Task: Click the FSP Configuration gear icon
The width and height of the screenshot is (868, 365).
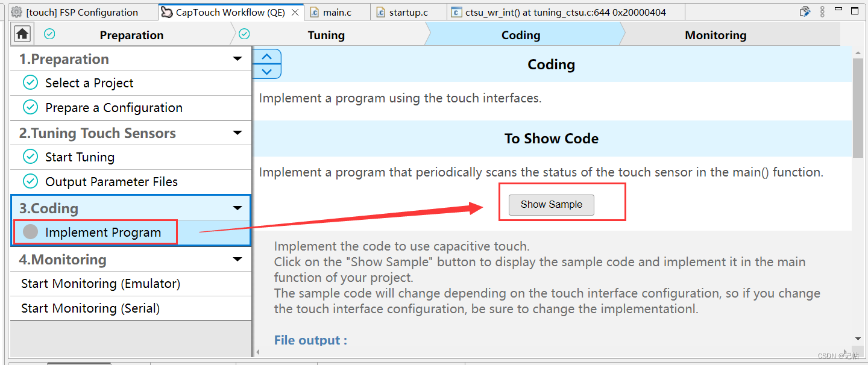Action: tap(16, 12)
